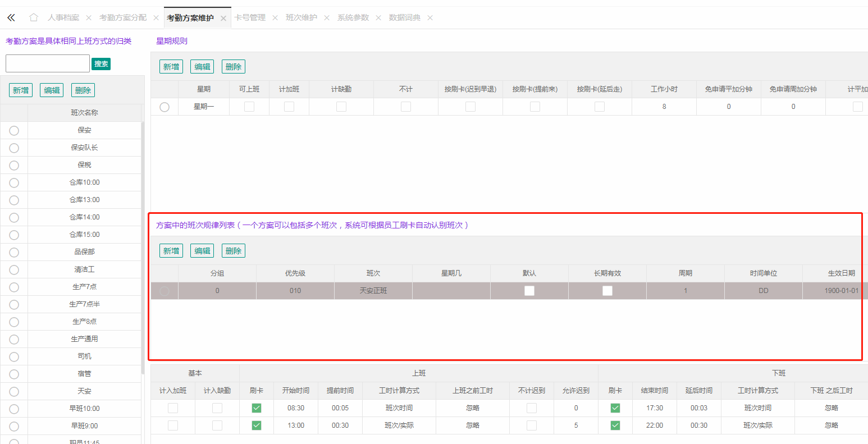
Task: Switch to the 考勤方案分配 tab
Action: tap(123, 18)
